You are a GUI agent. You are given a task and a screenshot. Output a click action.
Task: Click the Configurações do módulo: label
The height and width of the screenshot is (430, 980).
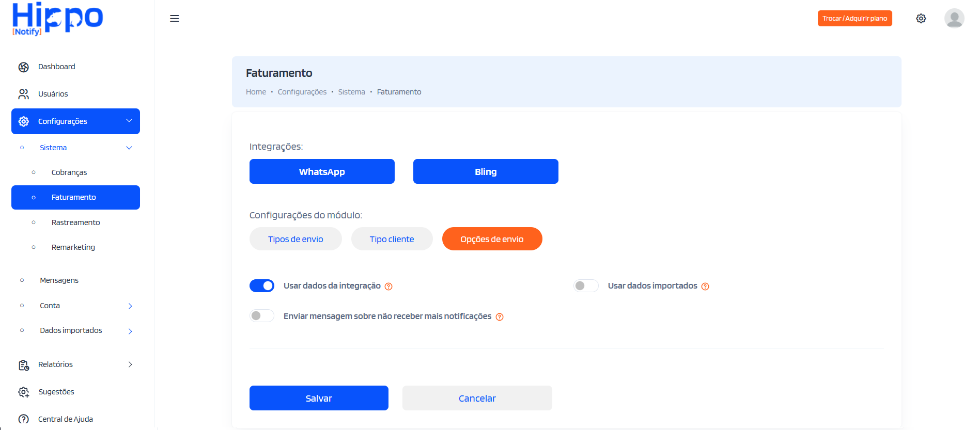click(306, 215)
